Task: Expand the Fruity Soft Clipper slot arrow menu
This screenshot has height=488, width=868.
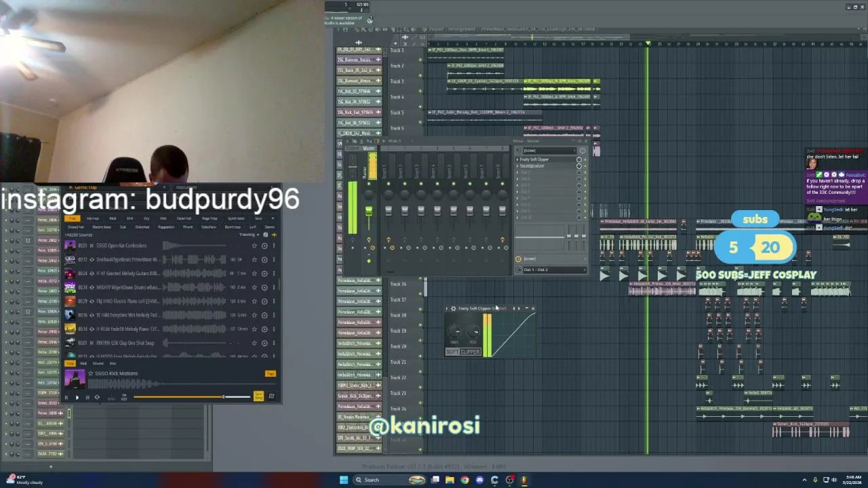Action: [517, 159]
